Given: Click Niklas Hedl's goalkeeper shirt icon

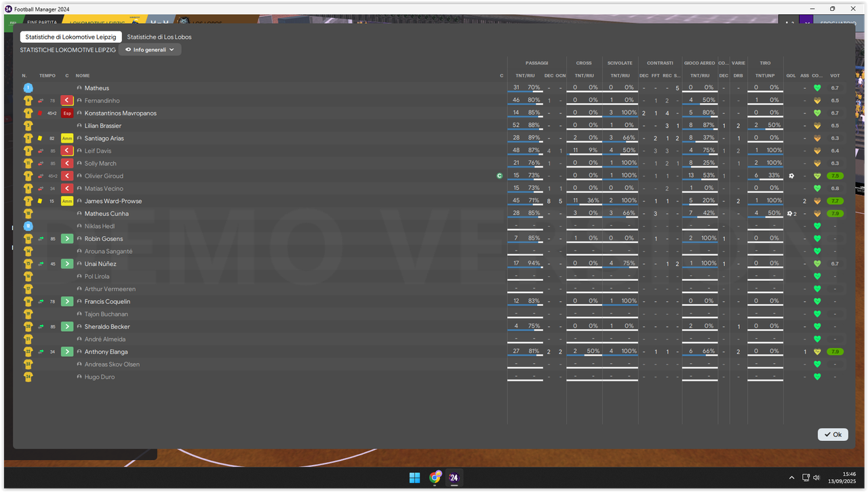Looking at the screenshot, I should pyautogui.click(x=28, y=226).
